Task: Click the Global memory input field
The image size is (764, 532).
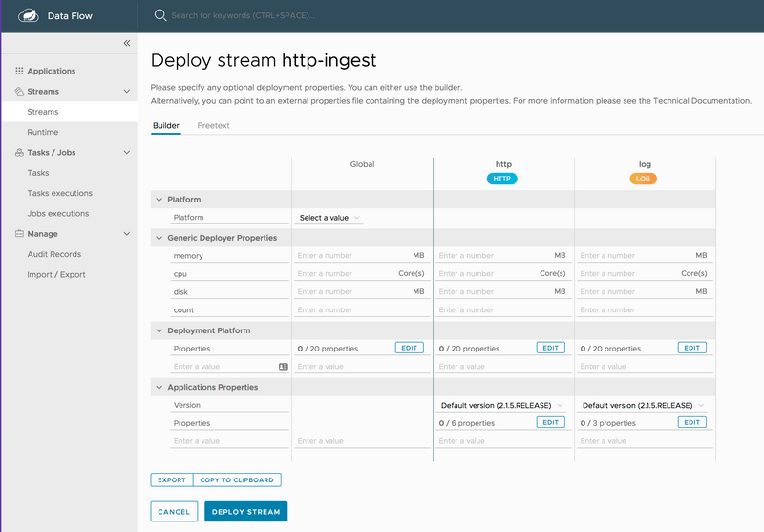Action: pyautogui.click(x=362, y=256)
